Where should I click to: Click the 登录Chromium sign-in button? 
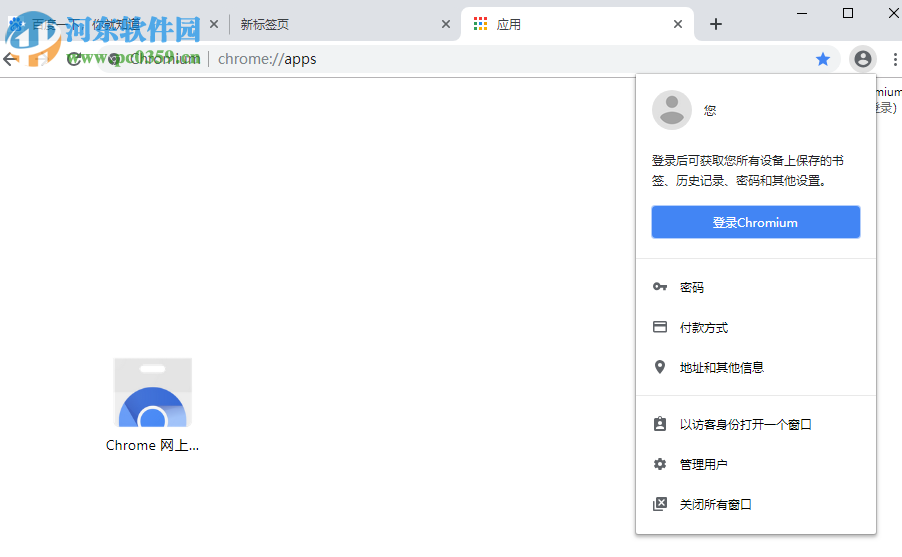[x=755, y=222]
